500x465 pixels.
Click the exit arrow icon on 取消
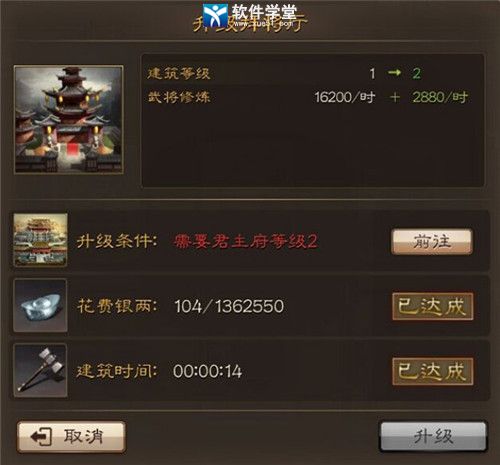pos(41,437)
